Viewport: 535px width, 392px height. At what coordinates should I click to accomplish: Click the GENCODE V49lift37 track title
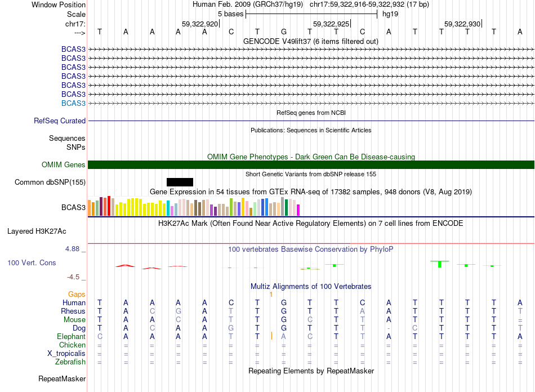click(x=310, y=41)
